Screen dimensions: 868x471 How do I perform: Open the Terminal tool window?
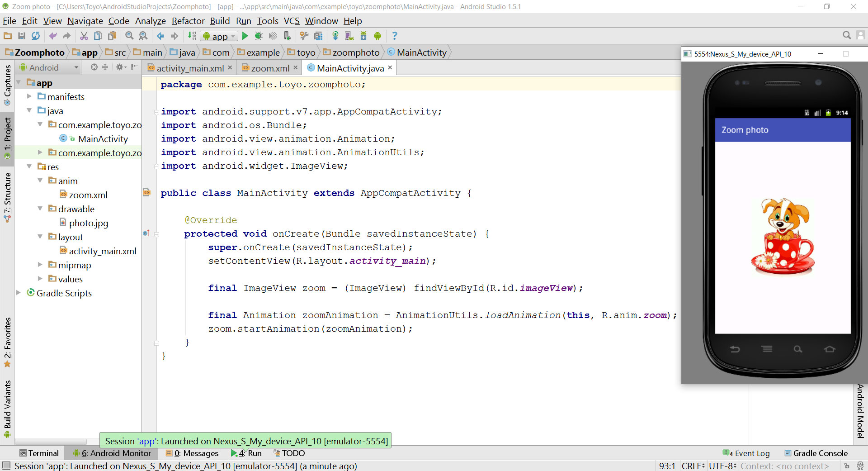[x=39, y=453]
